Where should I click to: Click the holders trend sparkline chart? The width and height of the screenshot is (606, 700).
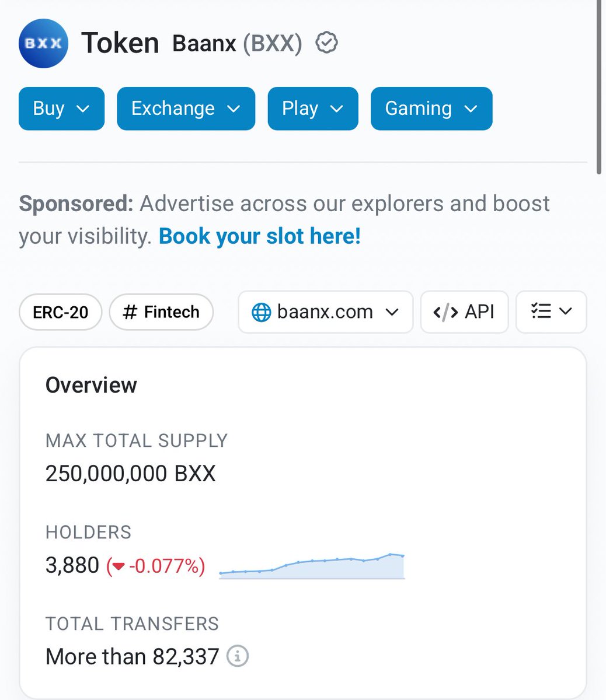[x=312, y=566]
